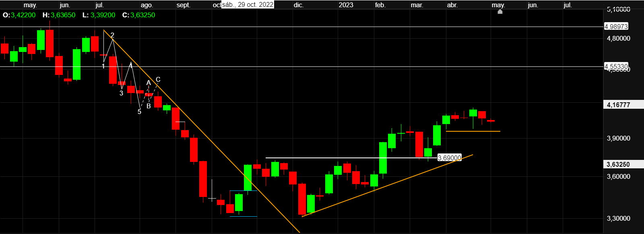Click the 3,69000 label on the white line
This screenshot has width=644, height=234.
click(x=449, y=158)
